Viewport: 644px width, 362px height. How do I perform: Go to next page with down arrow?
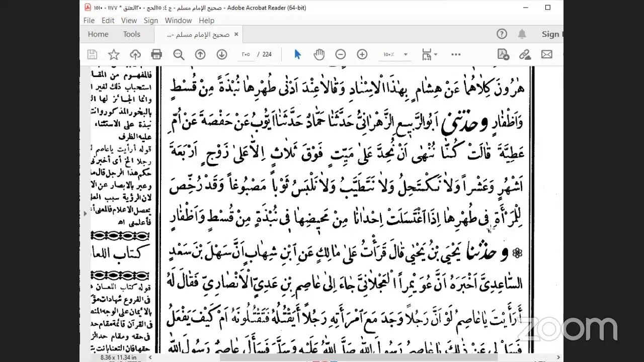pyautogui.click(x=222, y=54)
